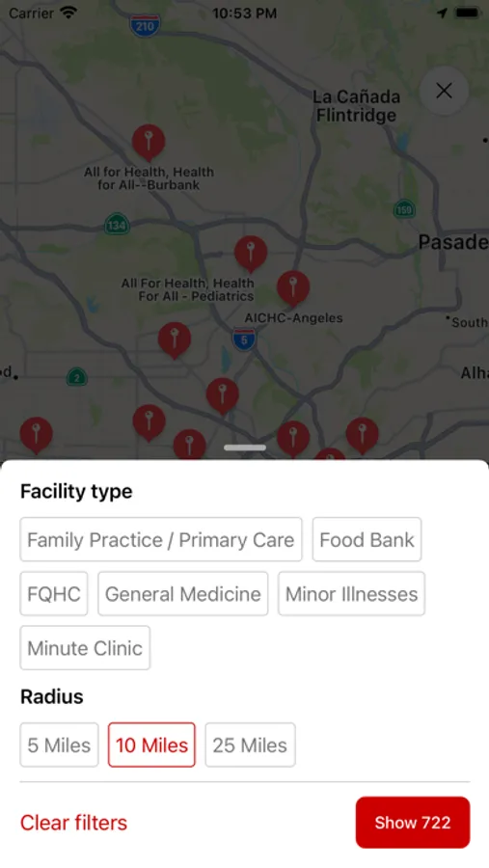Tap the AICHC-Angeles map pin

pos(293,288)
